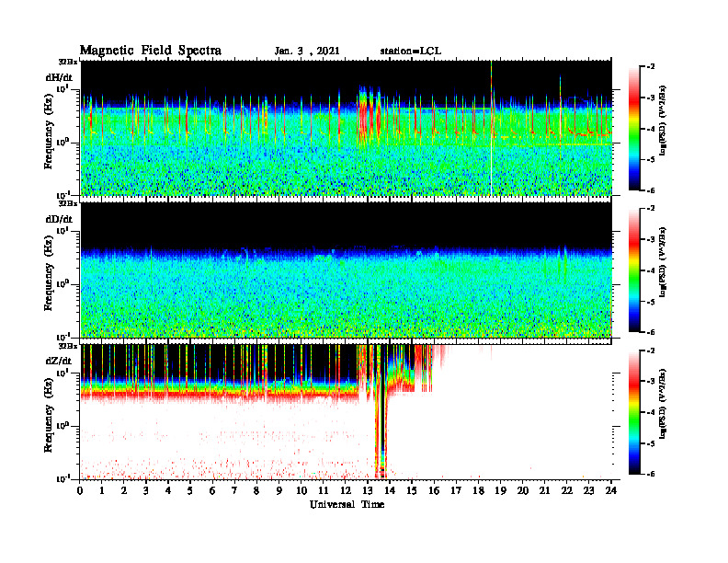
Task: Click hour 14 on the time axis
Action: tap(390, 490)
